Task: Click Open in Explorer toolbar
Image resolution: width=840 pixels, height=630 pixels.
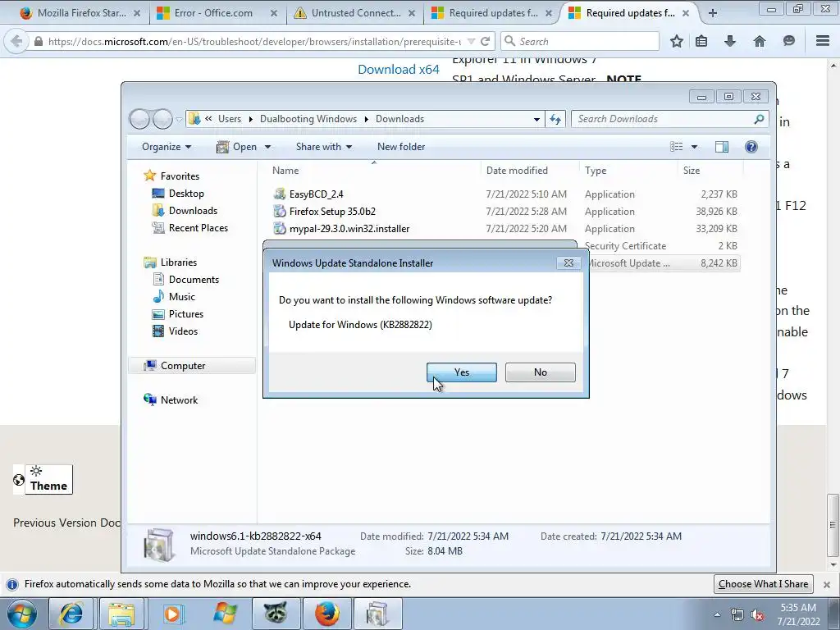Action: pyautogui.click(x=237, y=147)
